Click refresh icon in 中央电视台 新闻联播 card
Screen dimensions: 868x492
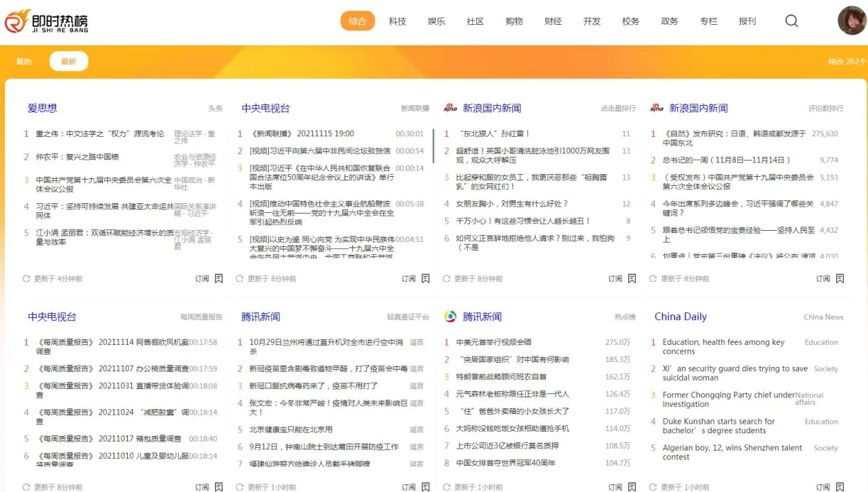240,278
